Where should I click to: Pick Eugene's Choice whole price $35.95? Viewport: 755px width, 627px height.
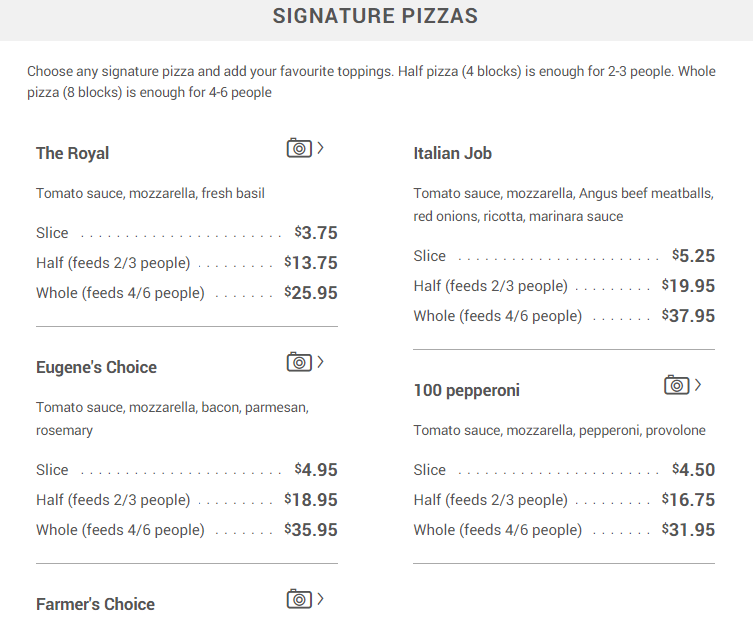(x=311, y=530)
